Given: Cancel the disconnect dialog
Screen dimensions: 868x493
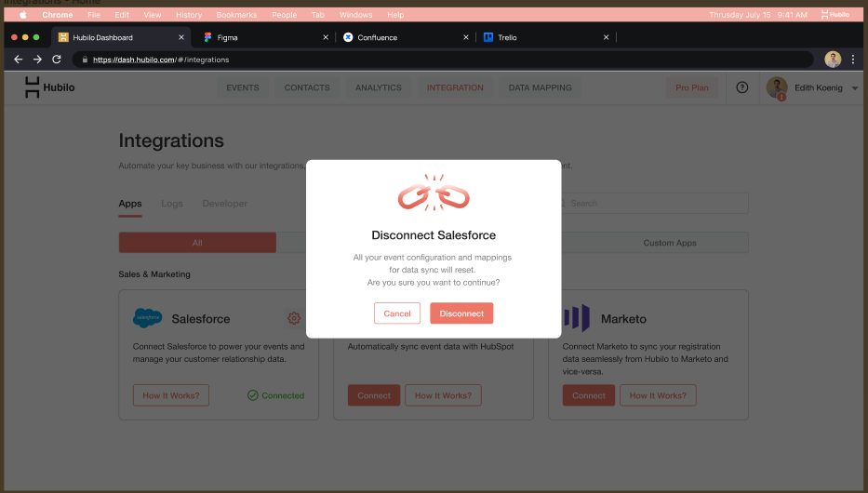Looking at the screenshot, I should 397,313.
